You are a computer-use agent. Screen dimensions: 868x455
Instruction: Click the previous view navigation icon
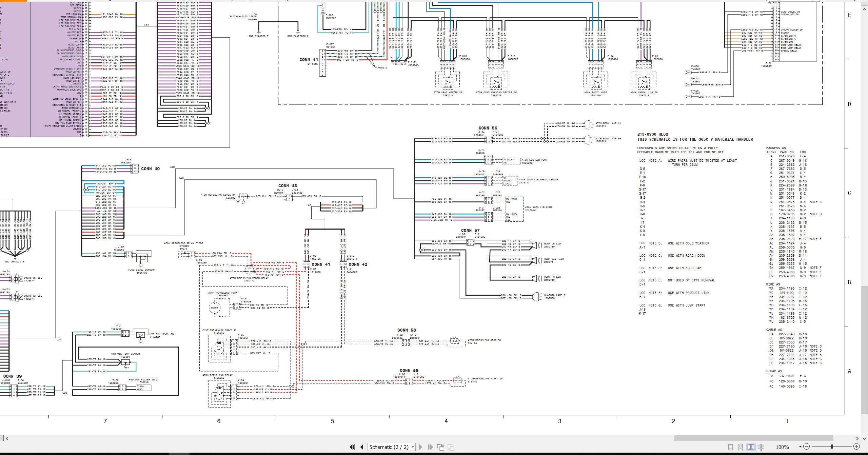[441, 447]
